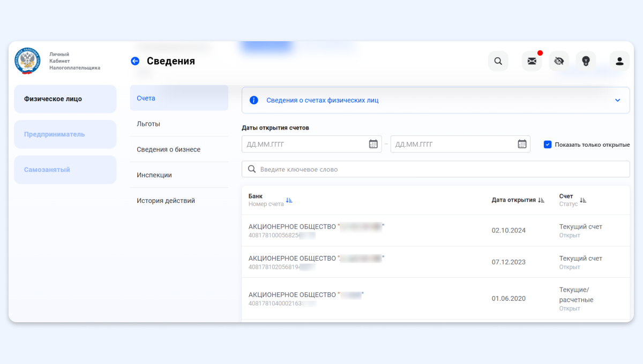Open the end date calendar icon
Viewport: 643px width, 364px height.
[522, 144]
